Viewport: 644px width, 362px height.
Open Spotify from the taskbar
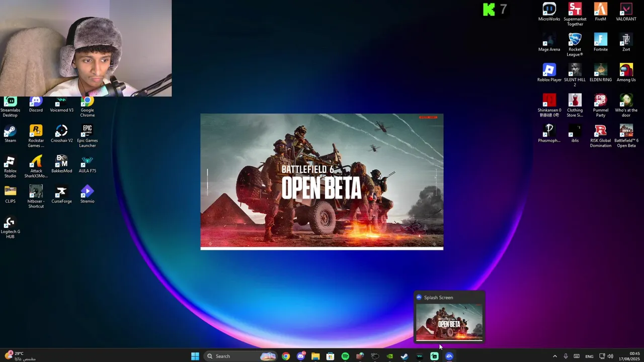coord(345,356)
